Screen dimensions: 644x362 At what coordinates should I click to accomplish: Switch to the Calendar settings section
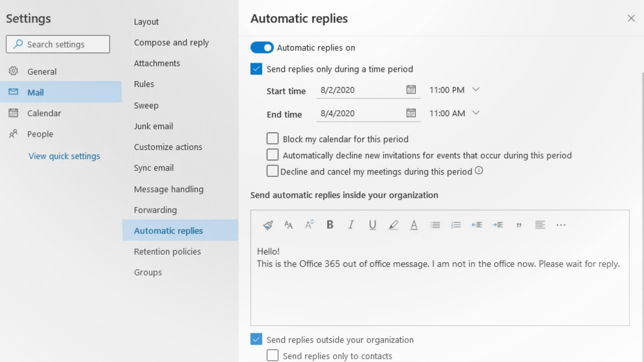(x=44, y=113)
